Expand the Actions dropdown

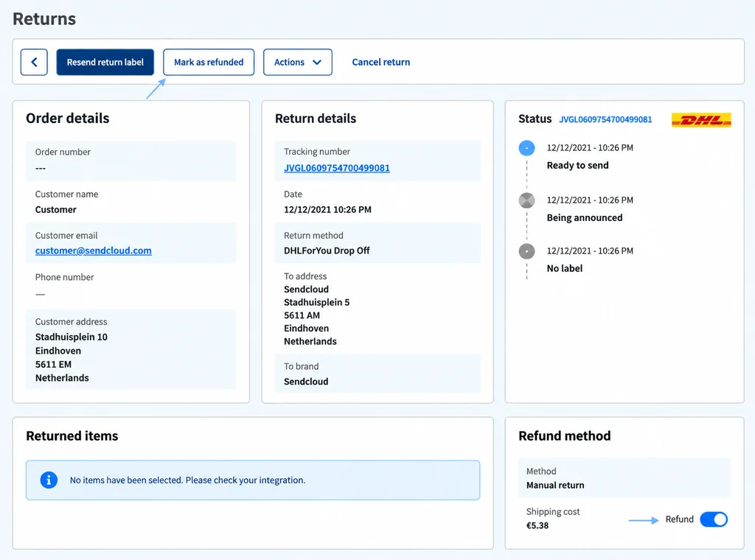(298, 62)
